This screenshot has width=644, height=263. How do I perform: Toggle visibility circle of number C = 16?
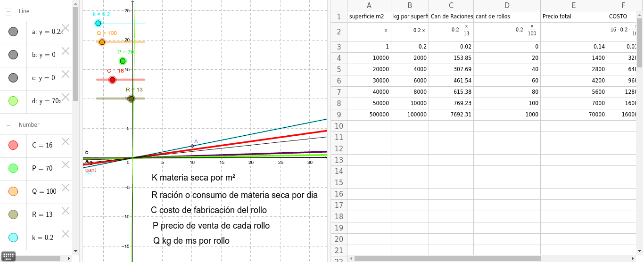point(13,145)
